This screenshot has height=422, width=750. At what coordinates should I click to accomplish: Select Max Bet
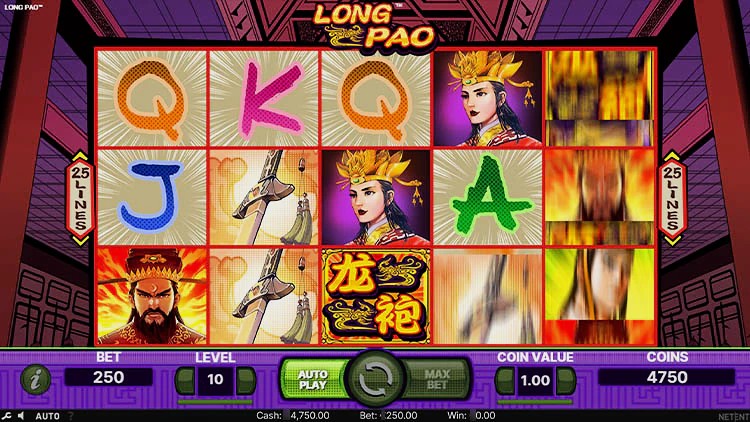pyautogui.click(x=437, y=379)
